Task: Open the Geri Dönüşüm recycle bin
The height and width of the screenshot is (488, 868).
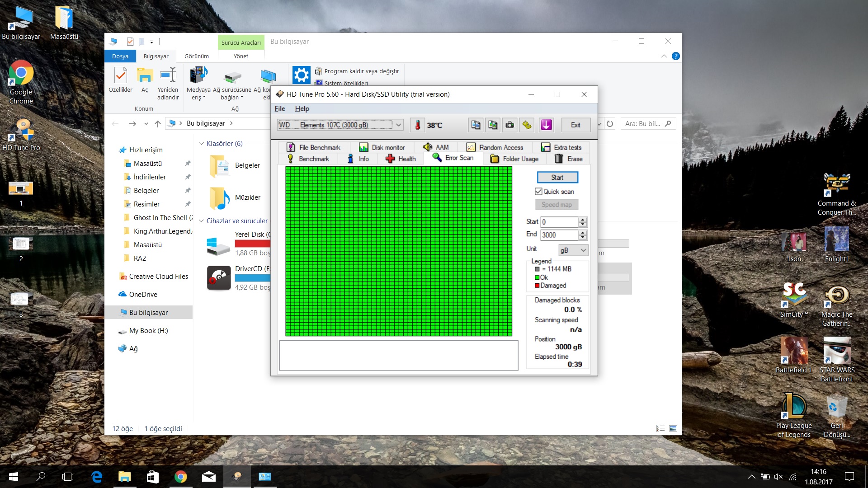Action: [837, 416]
